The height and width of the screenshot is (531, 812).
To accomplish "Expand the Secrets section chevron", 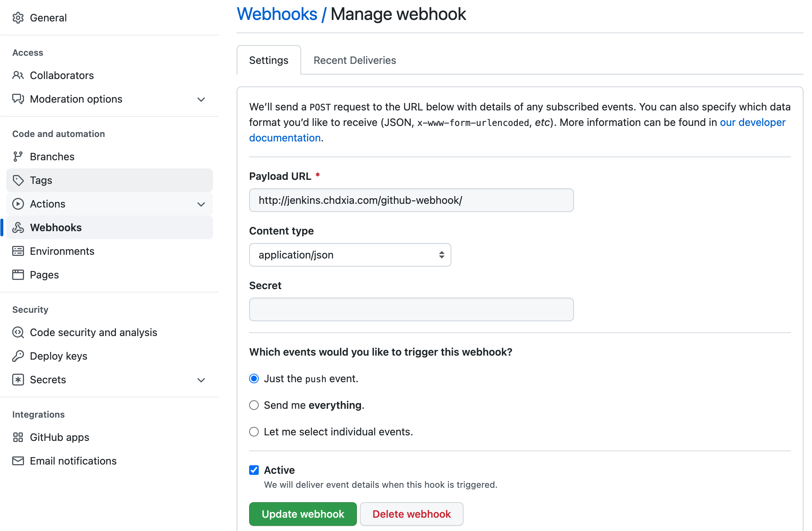I will click(x=201, y=380).
